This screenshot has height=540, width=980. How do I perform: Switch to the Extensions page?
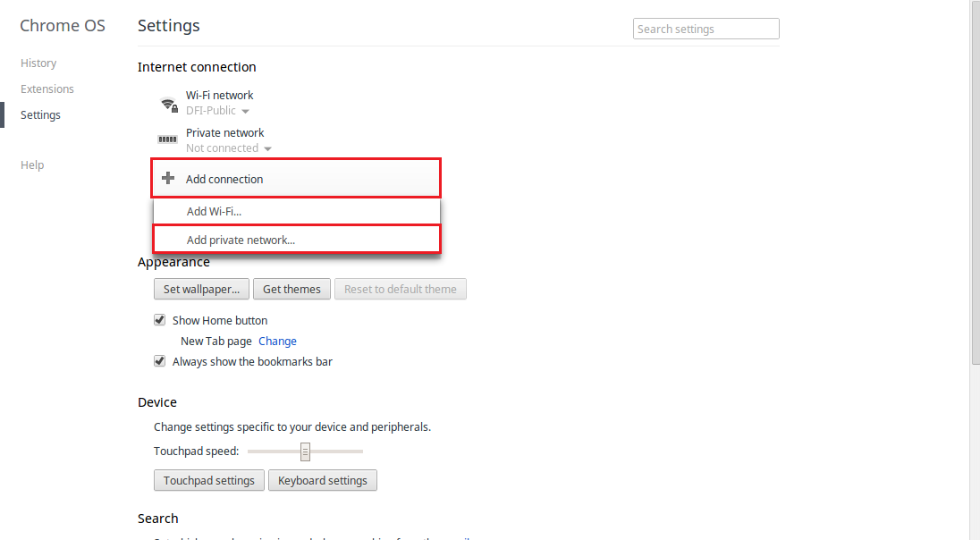[46, 89]
